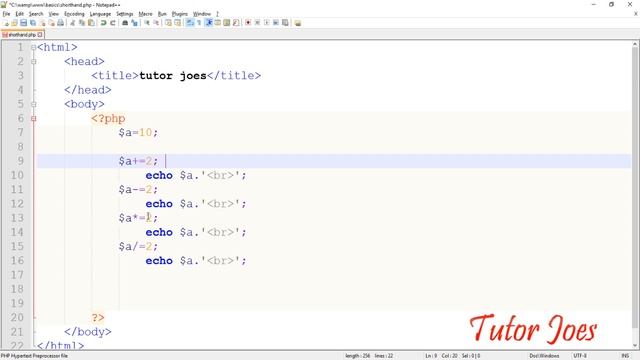Undo the last edit via the toolbar
The image size is (640, 360).
coord(104,23)
